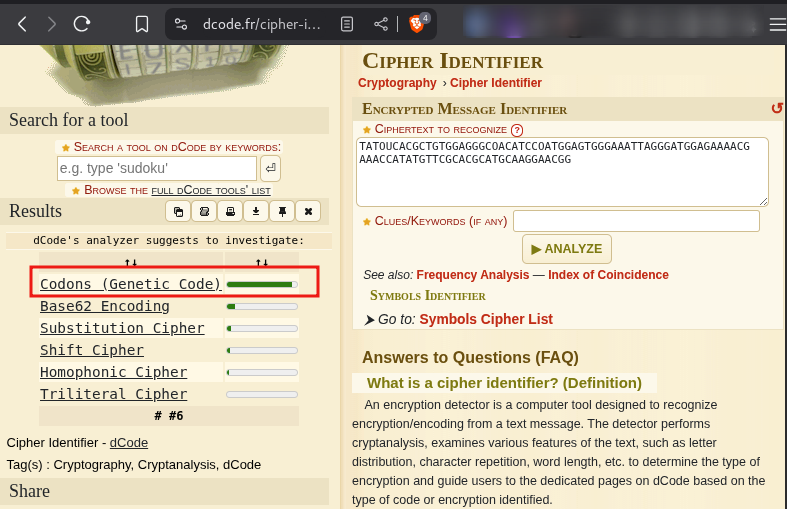Focus the Clues/Keywords field
This screenshot has width=787, height=509.
click(x=636, y=221)
